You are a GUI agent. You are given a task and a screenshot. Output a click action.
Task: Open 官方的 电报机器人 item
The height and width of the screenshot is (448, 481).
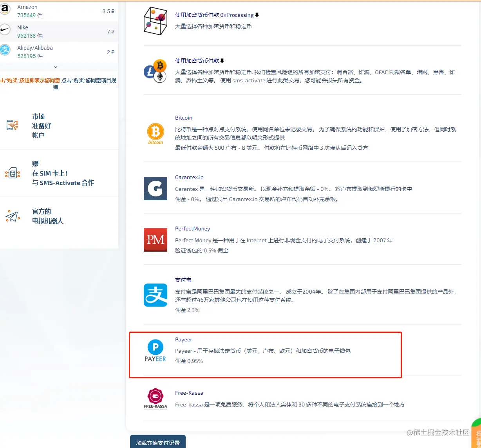tap(47, 216)
